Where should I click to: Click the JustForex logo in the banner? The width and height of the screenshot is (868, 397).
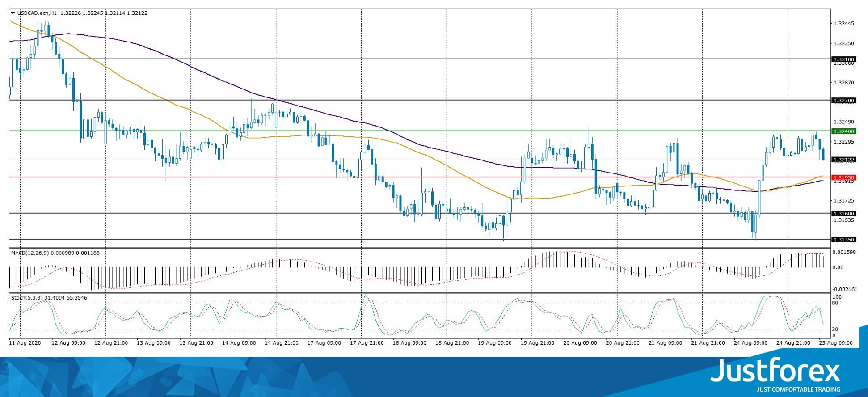click(x=775, y=371)
